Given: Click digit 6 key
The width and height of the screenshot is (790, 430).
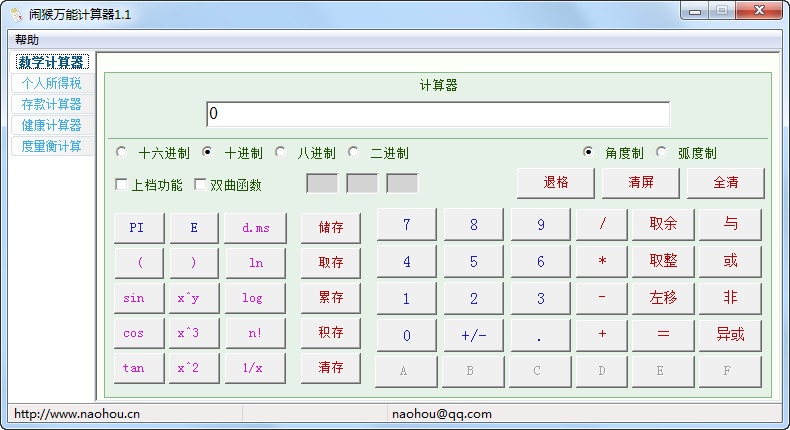Looking at the screenshot, I should click(541, 262).
